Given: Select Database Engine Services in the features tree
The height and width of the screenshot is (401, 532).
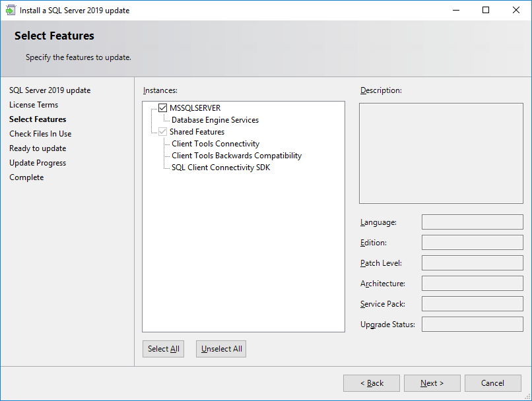Looking at the screenshot, I should (x=215, y=119).
